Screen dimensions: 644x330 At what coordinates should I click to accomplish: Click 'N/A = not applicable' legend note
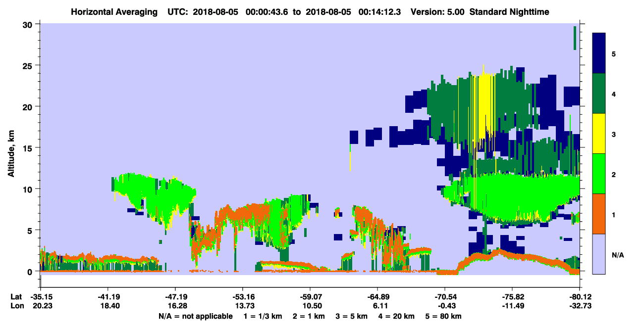coord(196,316)
